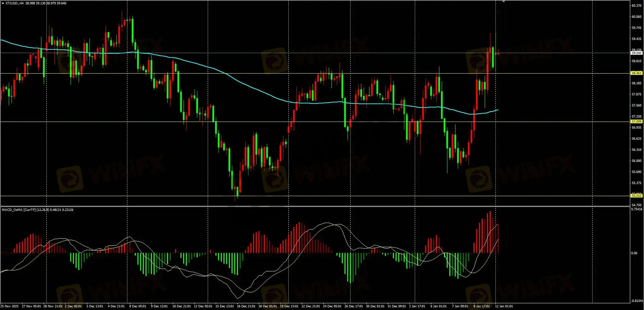Click the 22 Dec 21:01 time label
This screenshot has width=644, height=310.
click(311, 306)
